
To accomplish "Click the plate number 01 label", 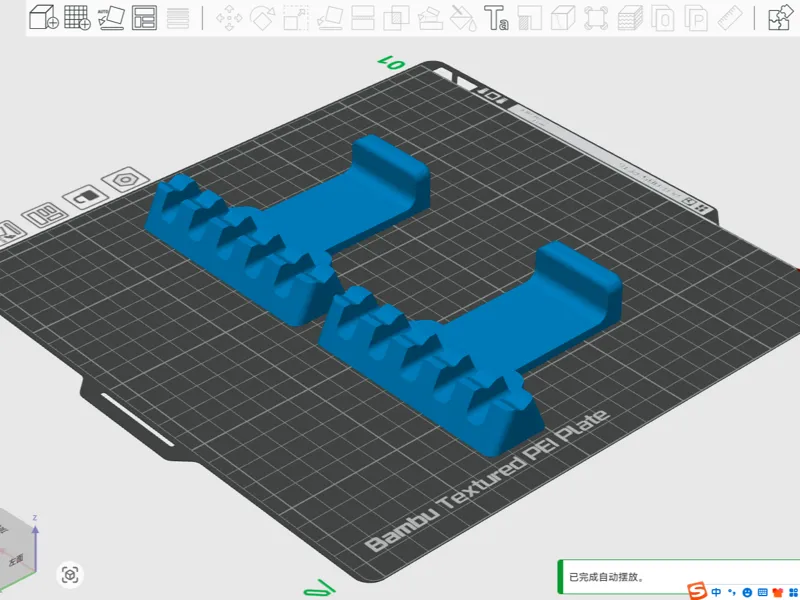I will 392,63.
